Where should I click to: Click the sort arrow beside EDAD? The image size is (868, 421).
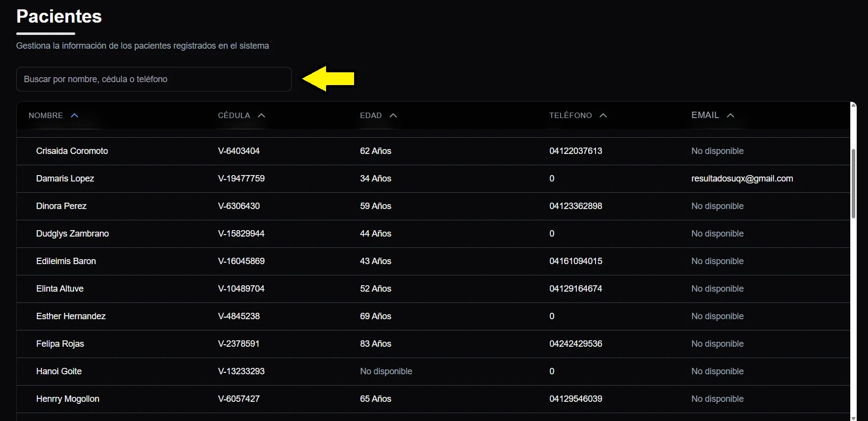393,116
